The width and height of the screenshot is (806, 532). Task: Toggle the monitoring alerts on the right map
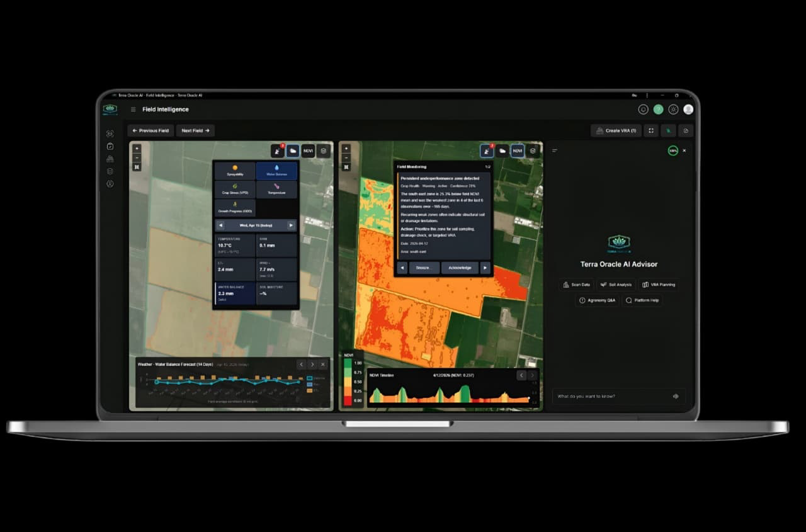[x=487, y=150]
